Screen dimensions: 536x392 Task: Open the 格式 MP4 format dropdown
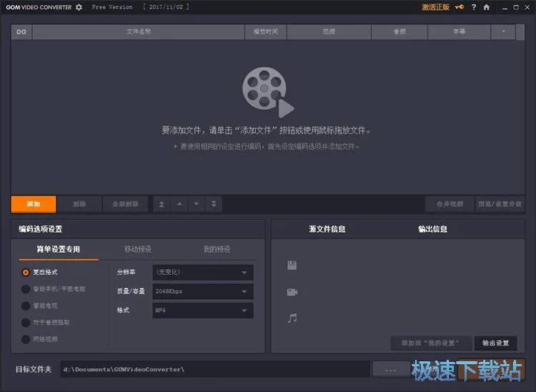(203, 311)
